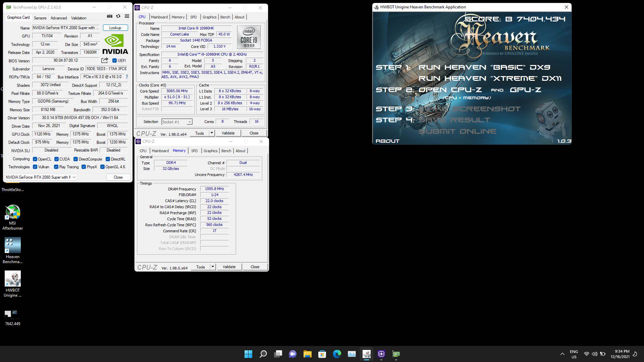Click the GPU-Z screenshot camera icon

click(x=110, y=16)
